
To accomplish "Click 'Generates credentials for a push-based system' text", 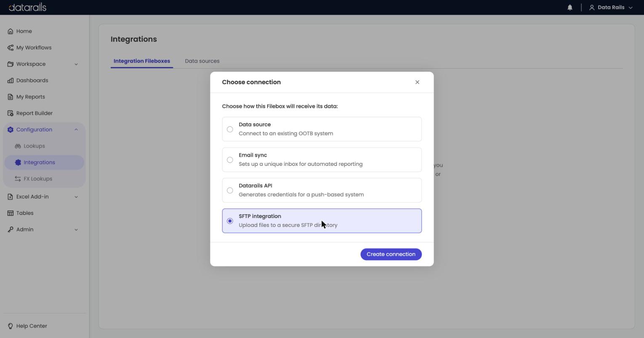I will (301, 194).
